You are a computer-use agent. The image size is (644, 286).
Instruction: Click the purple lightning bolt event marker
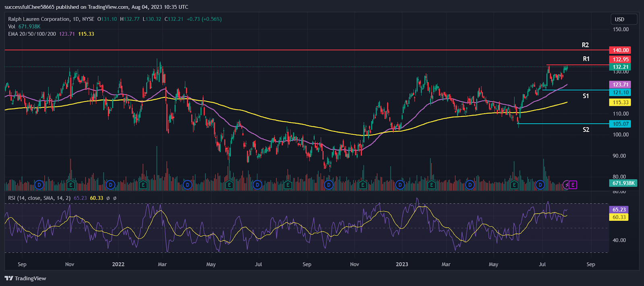point(566,185)
